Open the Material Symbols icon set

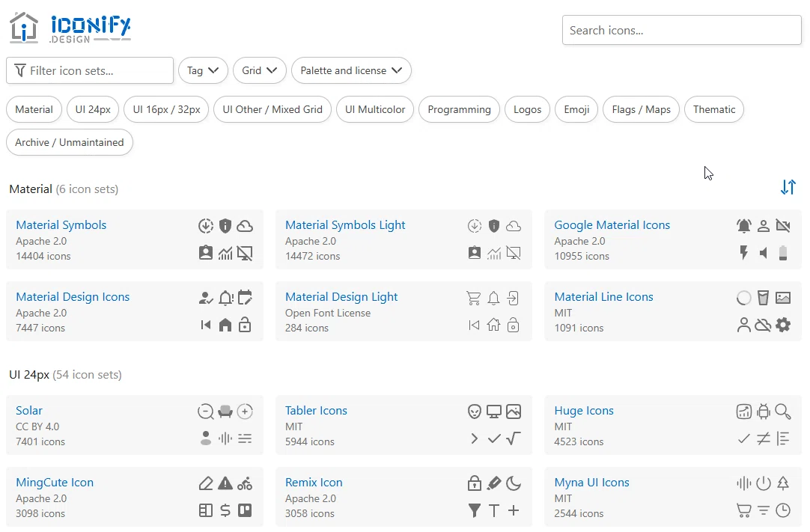point(61,225)
